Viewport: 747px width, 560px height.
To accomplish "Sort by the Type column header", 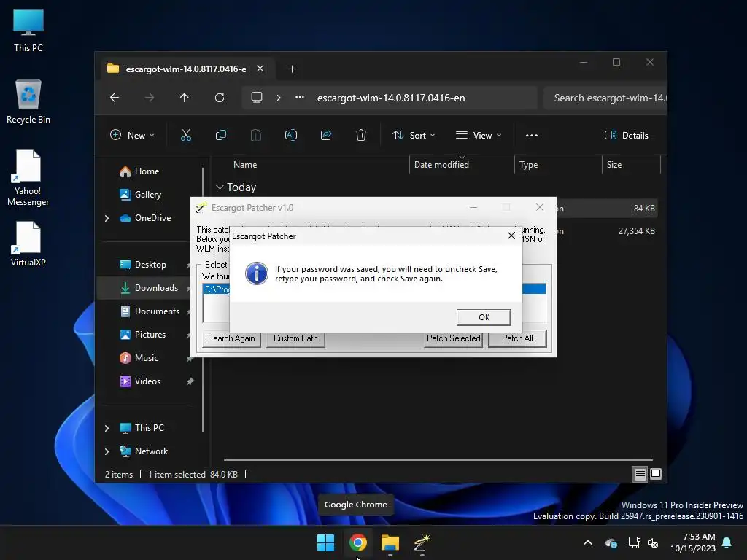I will click(x=558, y=165).
